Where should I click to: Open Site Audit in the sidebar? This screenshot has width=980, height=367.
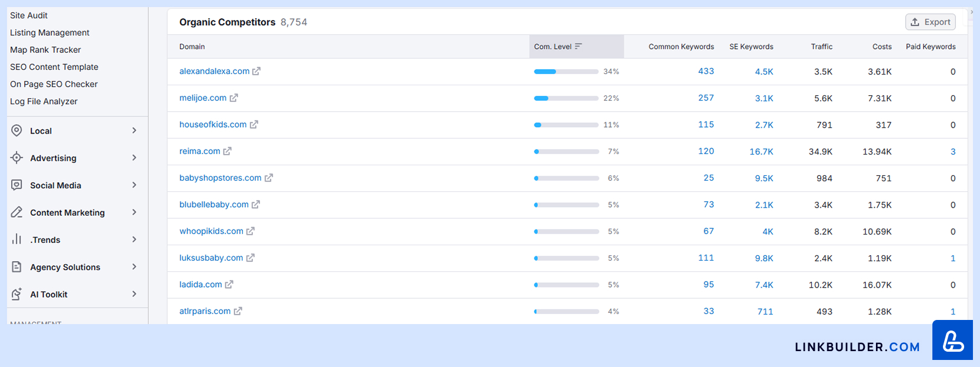point(29,15)
